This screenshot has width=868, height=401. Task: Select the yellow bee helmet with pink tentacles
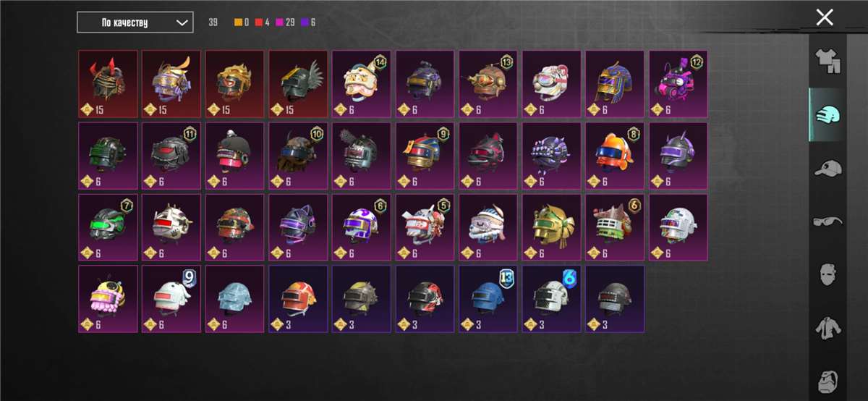tap(108, 298)
